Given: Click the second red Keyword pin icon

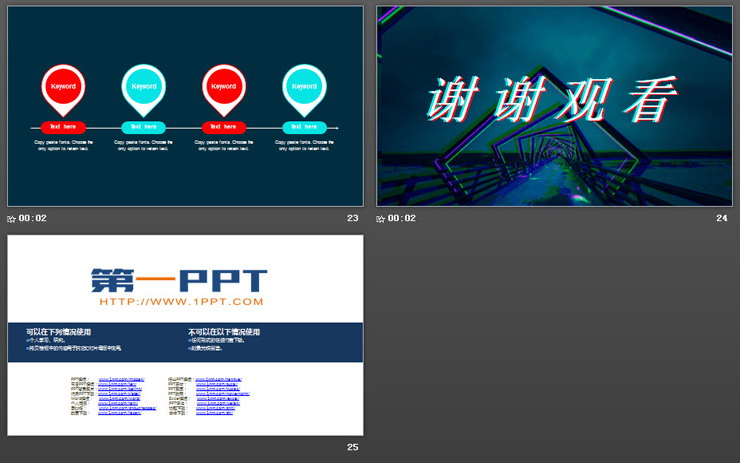Looking at the screenshot, I should (223, 88).
